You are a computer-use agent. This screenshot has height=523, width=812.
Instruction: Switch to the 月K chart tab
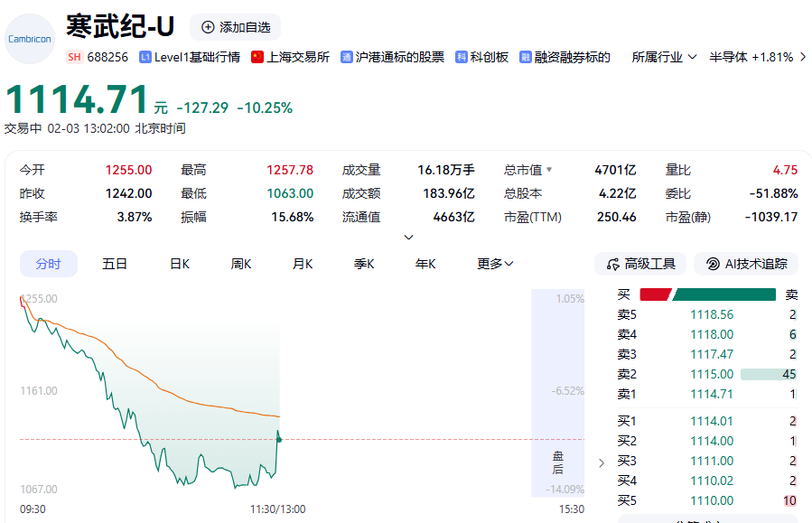pos(303,264)
